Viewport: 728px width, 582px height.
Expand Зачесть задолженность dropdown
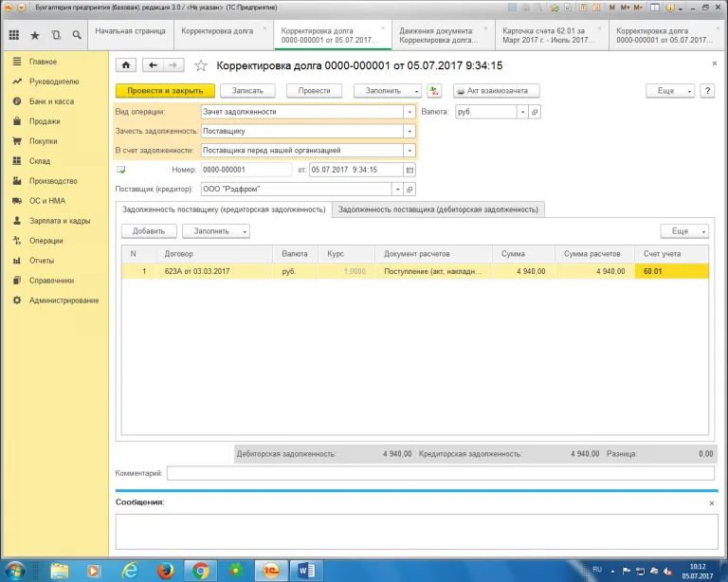point(409,131)
